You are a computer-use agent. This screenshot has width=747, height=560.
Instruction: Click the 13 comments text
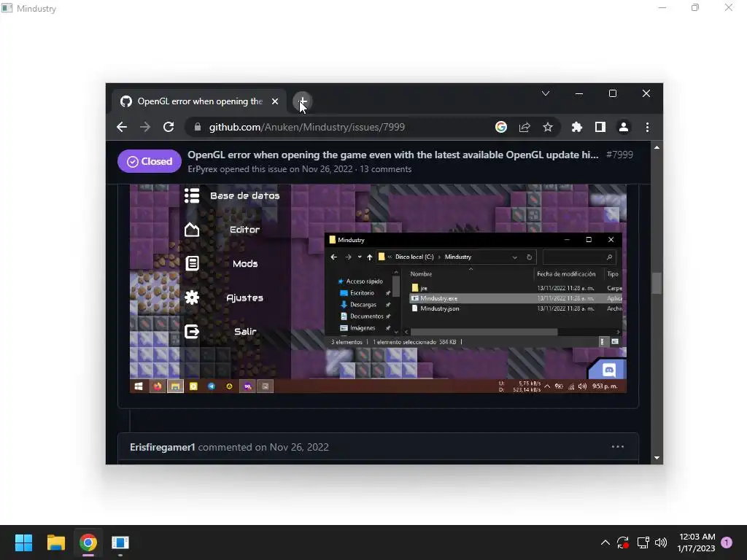(x=385, y=169)
